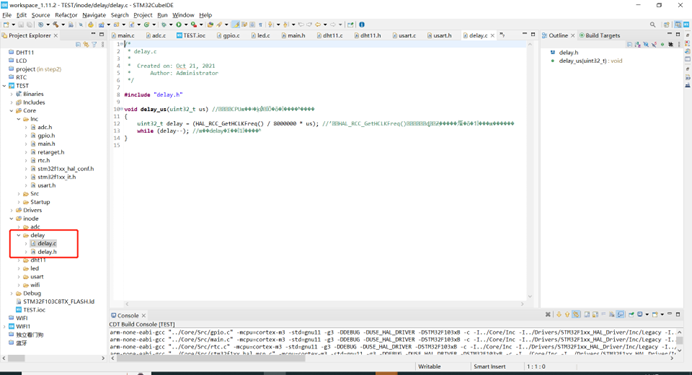Minimize the Outline panel
692x375 pixels.
coord(669,34)
